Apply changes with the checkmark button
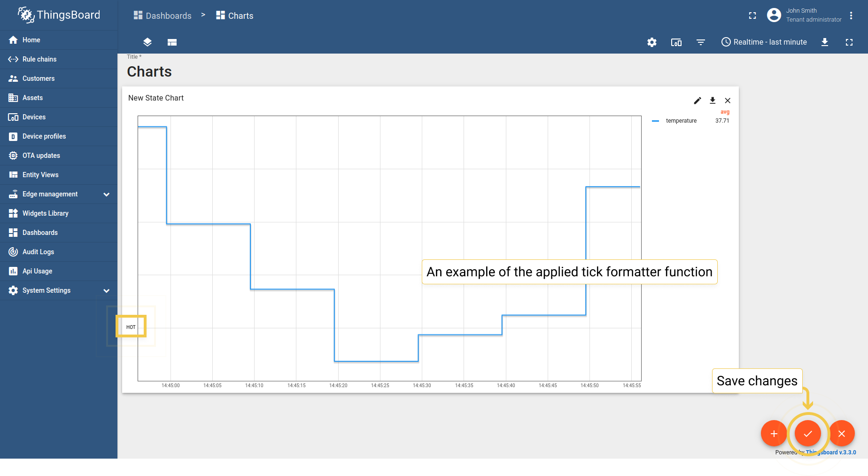 [x=808, y=433]
